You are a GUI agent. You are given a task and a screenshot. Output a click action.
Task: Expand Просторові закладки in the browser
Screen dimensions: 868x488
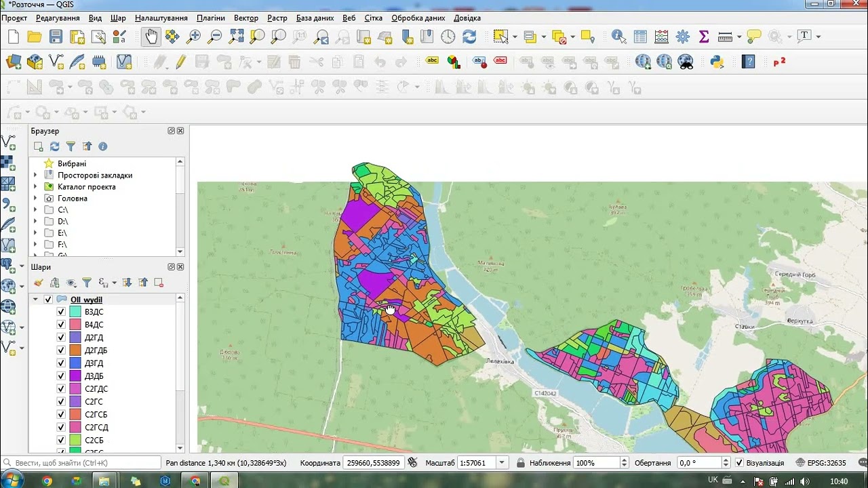click(x=35, y=176)
